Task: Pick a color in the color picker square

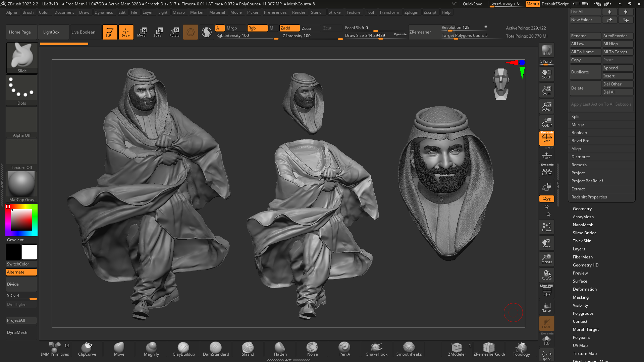Action: (x=21, y=220)
